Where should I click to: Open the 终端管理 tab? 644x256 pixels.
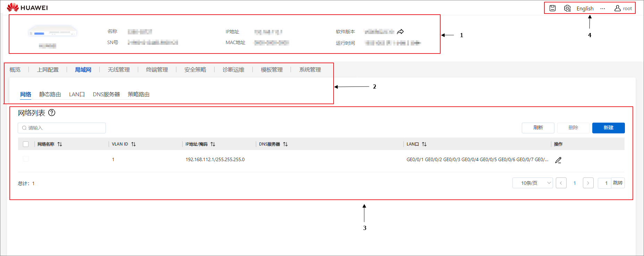(157, 70)
